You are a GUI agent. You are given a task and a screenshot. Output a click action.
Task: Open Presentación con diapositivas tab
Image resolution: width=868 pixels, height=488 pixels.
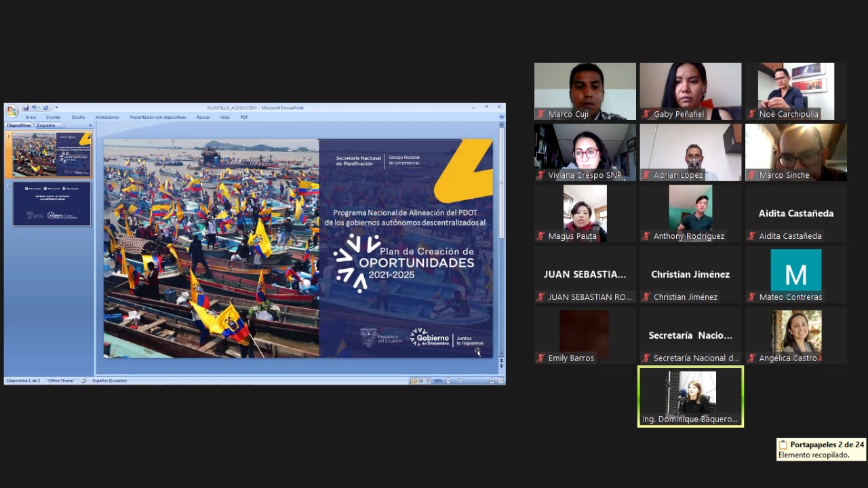click(158, 117)
